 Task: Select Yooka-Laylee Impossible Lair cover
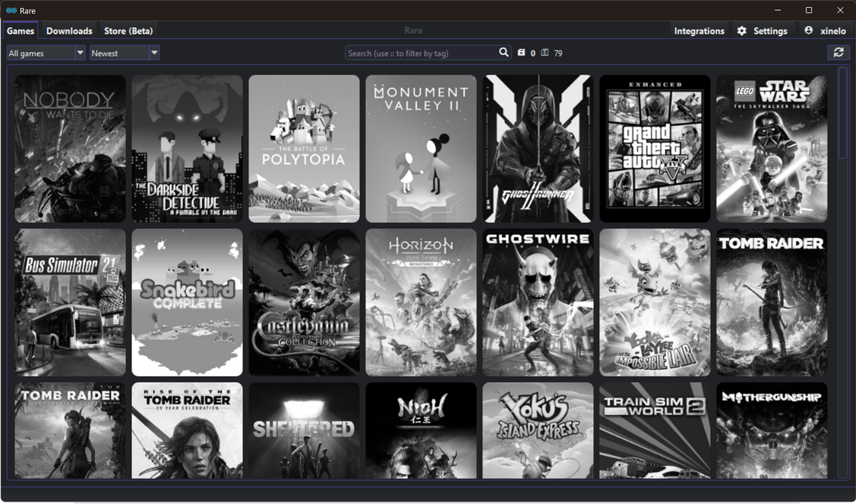pos(655,303)
